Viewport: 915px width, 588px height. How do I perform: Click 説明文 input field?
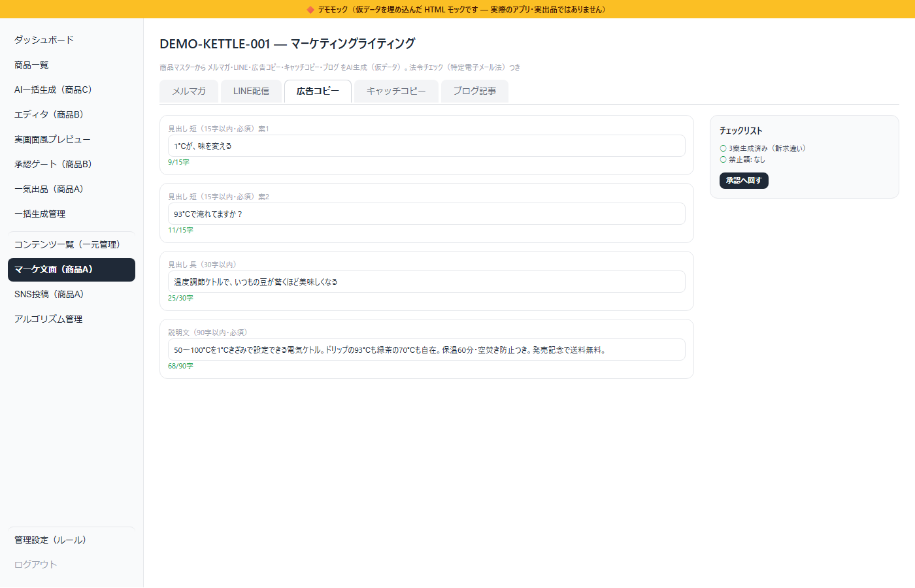tap(427, 350)
